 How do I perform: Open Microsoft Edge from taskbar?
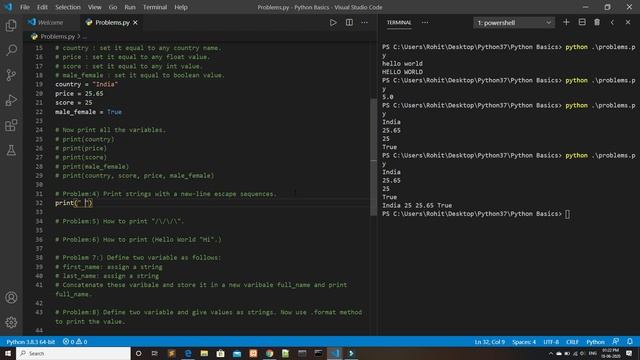click(x=188, y=353)
